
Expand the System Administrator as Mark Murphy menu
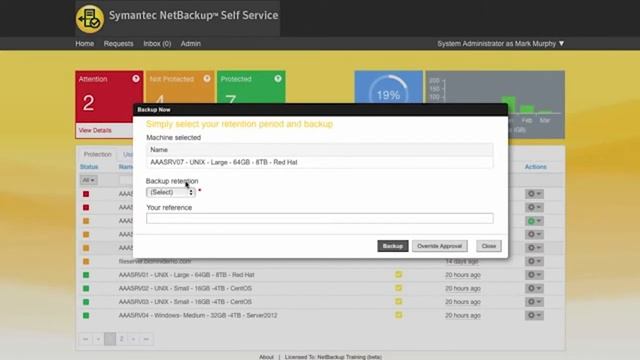coord(501,44)
